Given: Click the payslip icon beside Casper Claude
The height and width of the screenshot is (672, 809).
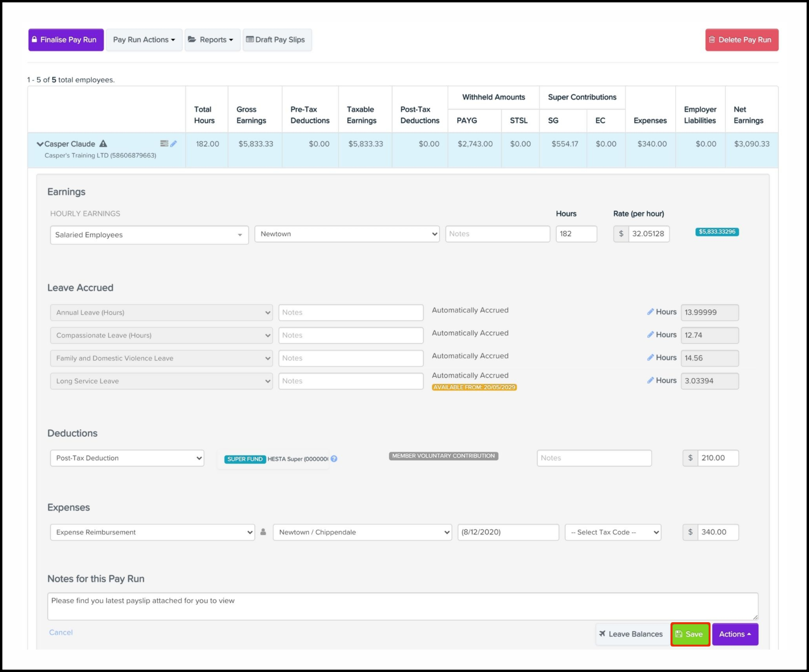Looking at the screenshot, I should [164, 143].
